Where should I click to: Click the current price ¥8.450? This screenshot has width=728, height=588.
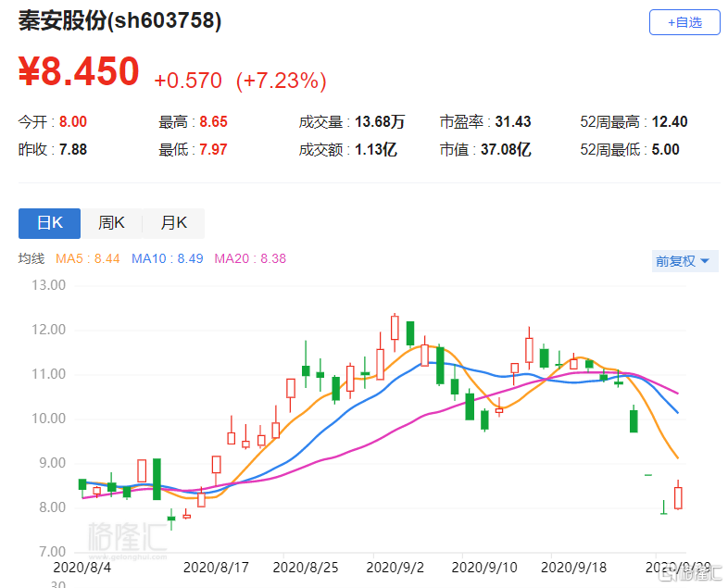click(79, 71)
